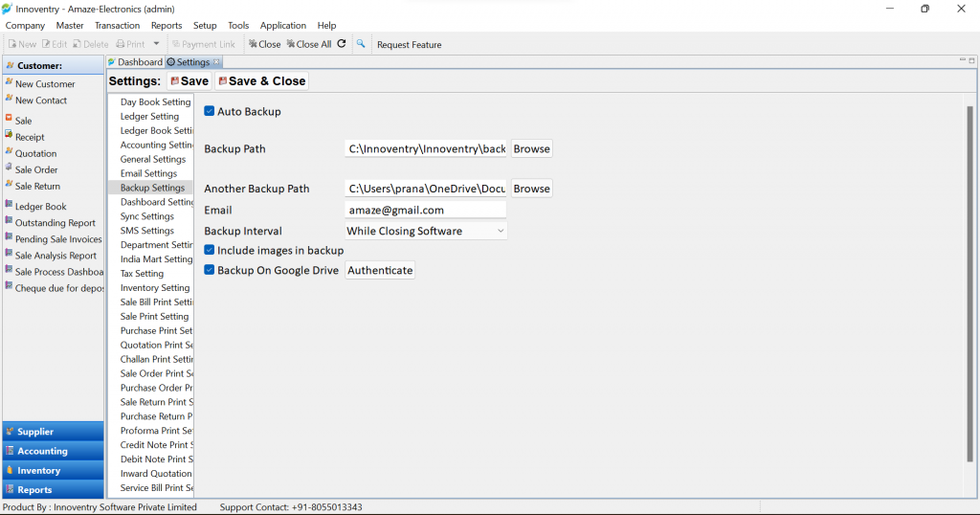Click the Authenticate button

click(x=380, y=270)
